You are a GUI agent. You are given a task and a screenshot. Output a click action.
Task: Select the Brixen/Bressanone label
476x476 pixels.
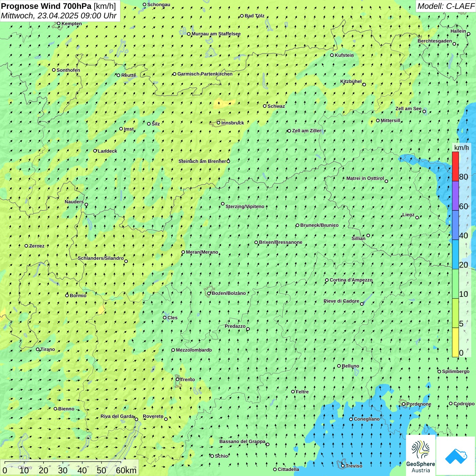point(281,242)
